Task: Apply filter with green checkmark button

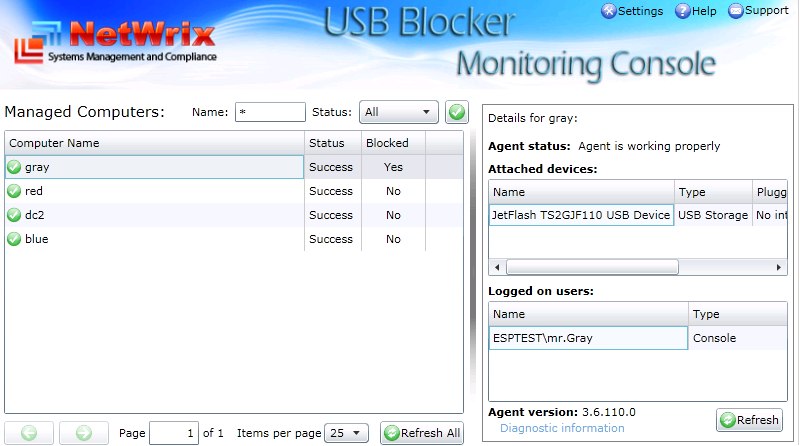Action: (457, 112)
